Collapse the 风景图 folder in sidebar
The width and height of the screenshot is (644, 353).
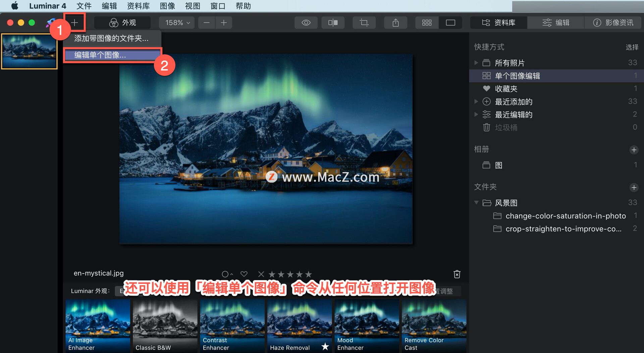476,202
